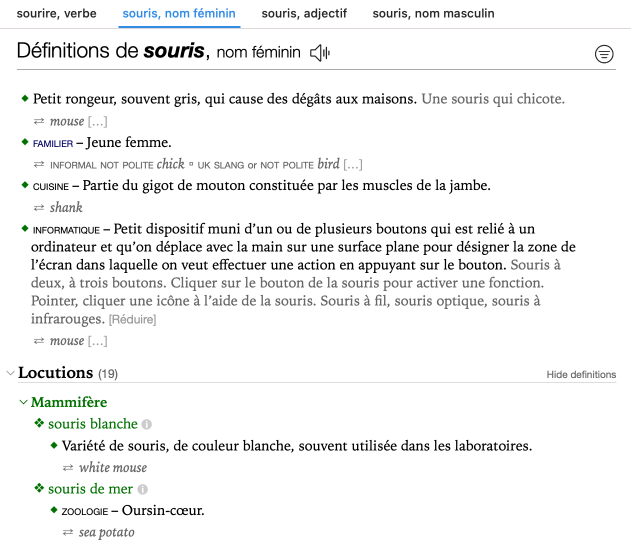
Task: Open the "souris blanche" locution
Action: click(x=92, y=424)
